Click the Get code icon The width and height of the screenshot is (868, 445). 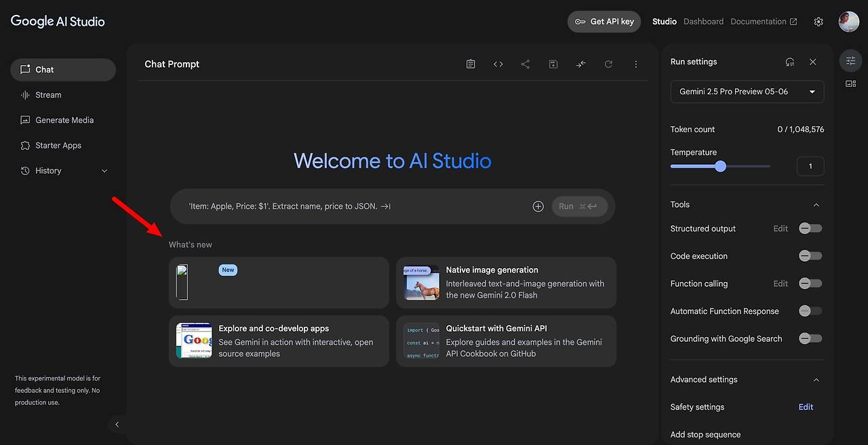point(498,63)
